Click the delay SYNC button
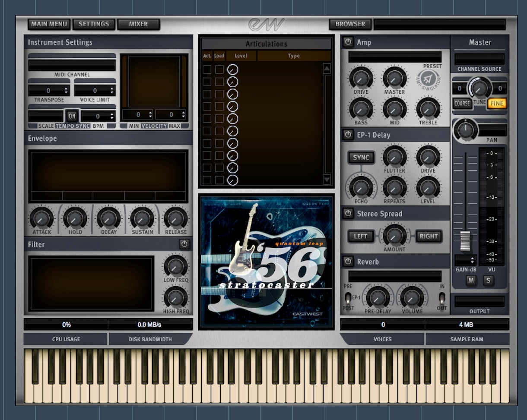Screen dimensions: 527x420 click(361, 157)
